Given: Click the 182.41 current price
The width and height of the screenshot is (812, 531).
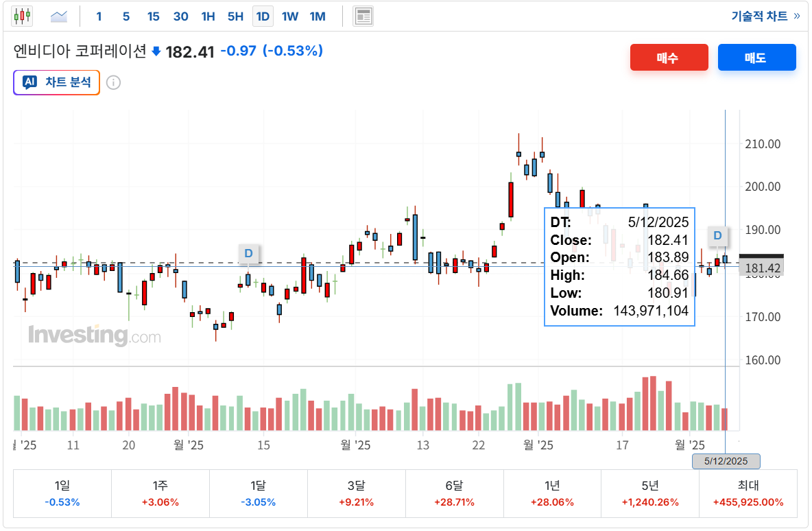Looking at the screenshot, I should pyautogui.click(x=189, y=52).
